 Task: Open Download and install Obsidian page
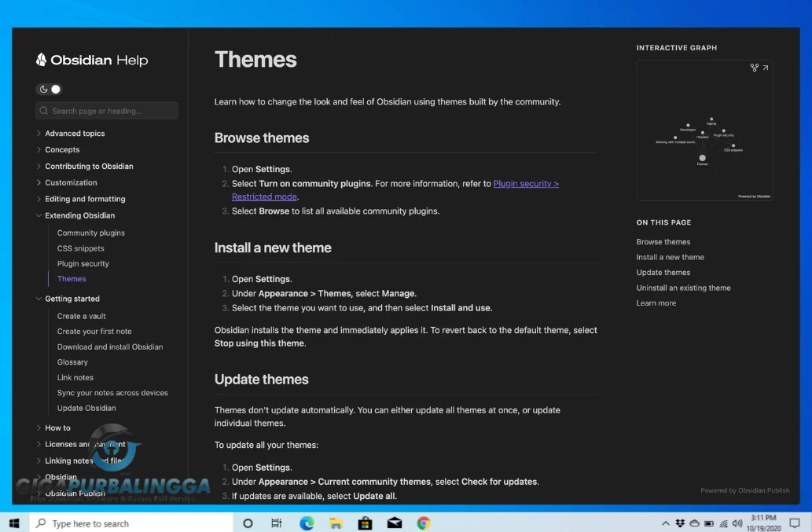(110, 347)
